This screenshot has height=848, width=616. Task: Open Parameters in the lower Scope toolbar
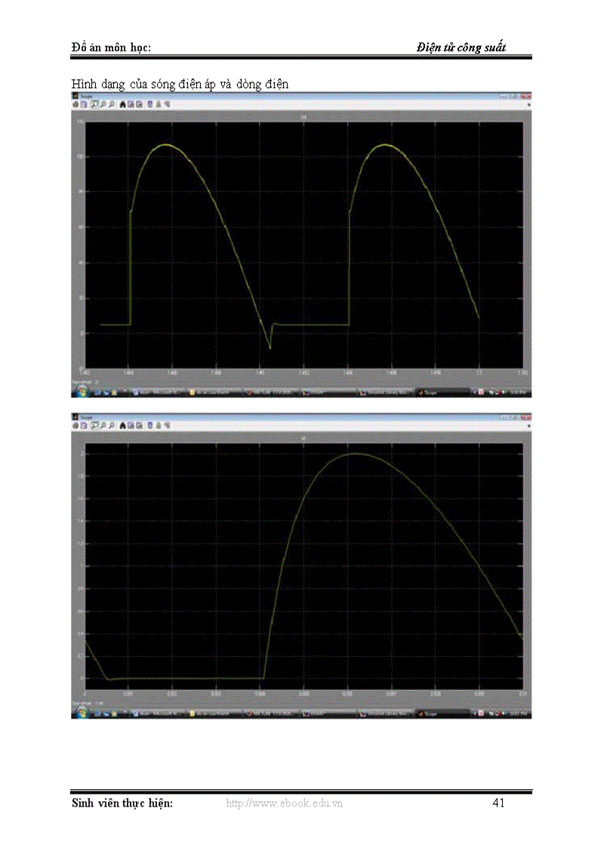coord(84,426)
